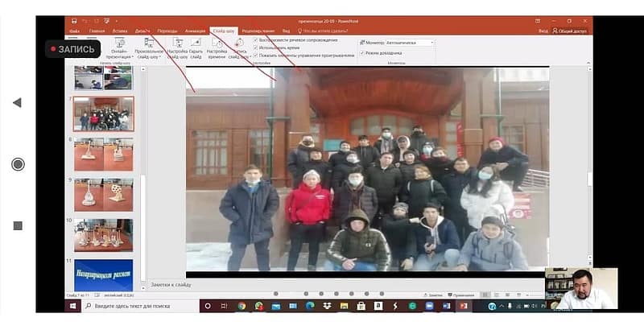Switch to Normal view via the status bar icon
This screenshot has width=644, height=330.
tap(485, 295)
